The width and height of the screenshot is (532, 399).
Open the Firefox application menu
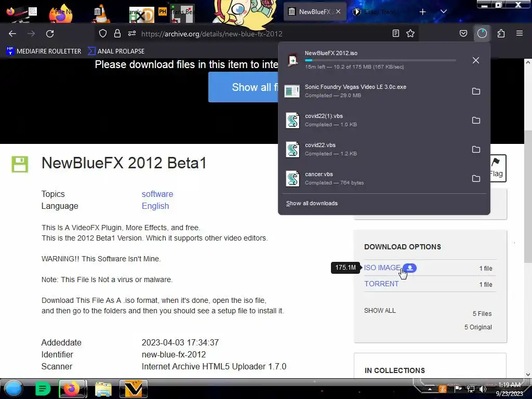point(520,33)
